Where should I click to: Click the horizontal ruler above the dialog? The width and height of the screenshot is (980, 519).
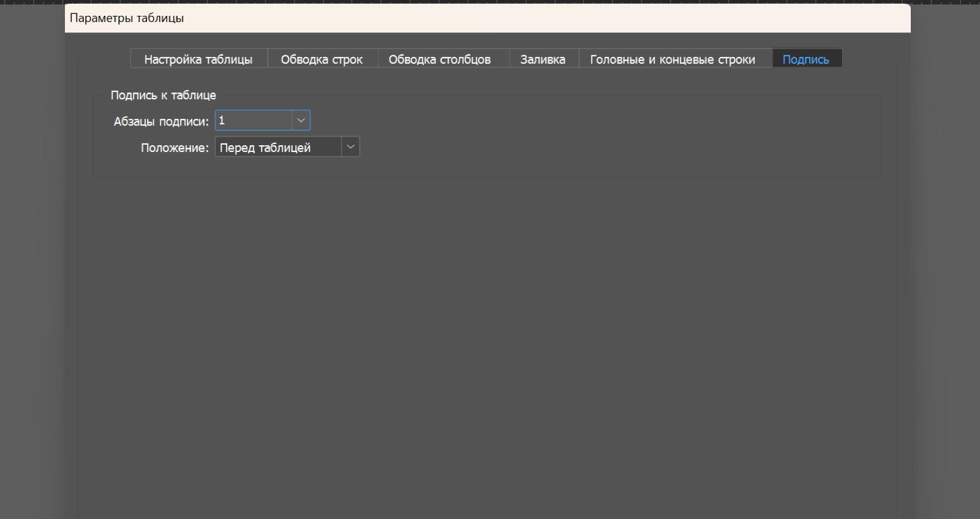[x=490, y=2]
